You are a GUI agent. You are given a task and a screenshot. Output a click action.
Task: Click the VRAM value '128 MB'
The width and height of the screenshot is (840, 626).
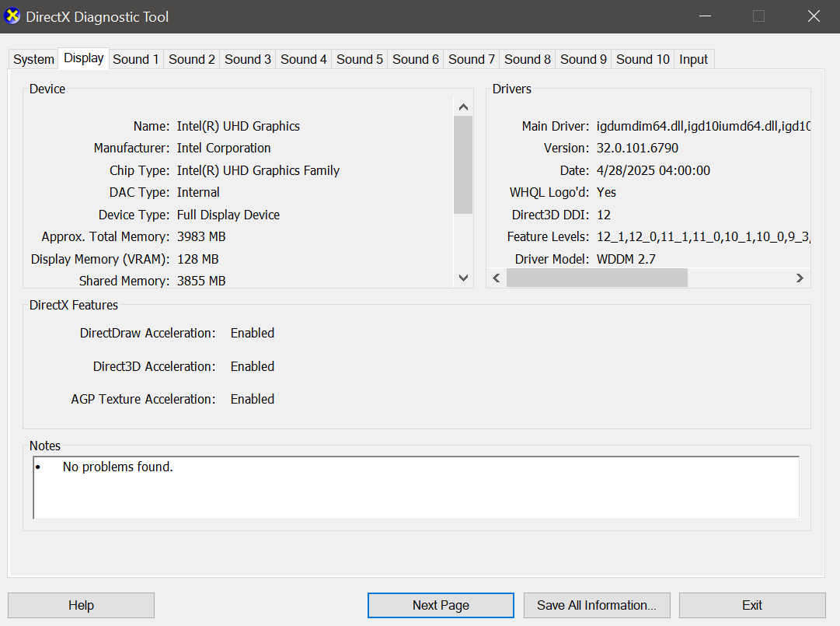pyautogui.click(x=197, y=260)
